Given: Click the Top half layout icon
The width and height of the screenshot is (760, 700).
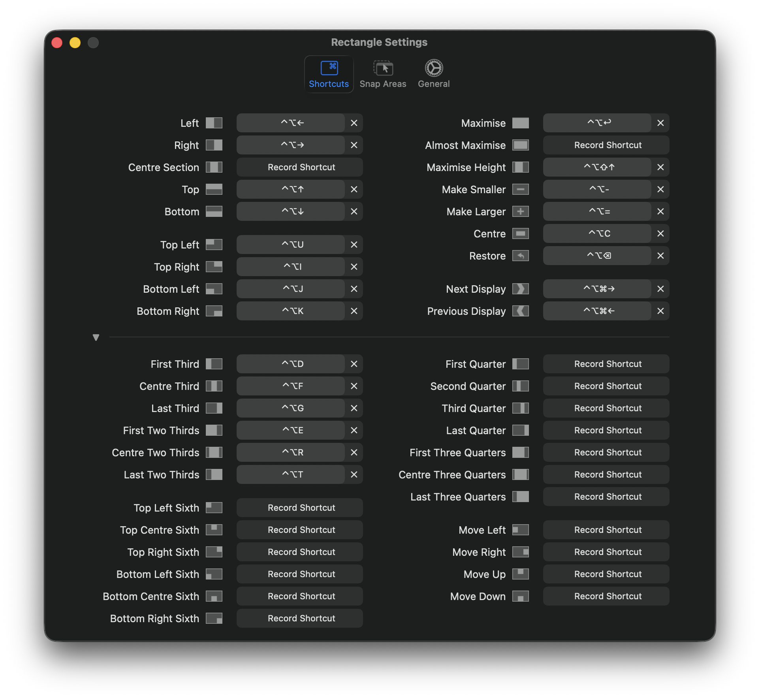Looking at the screenshot, I should pyautogui.click(x=214, y=189).
